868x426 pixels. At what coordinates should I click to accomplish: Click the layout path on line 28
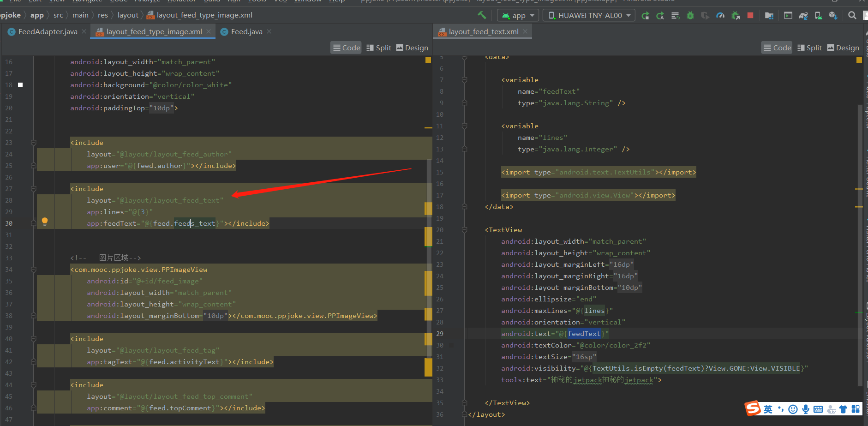(x=170, y=200)
